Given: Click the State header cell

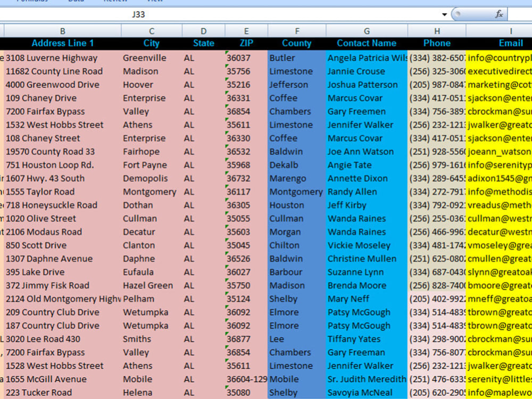Looking at the screenshot, I should click(204, 44).
